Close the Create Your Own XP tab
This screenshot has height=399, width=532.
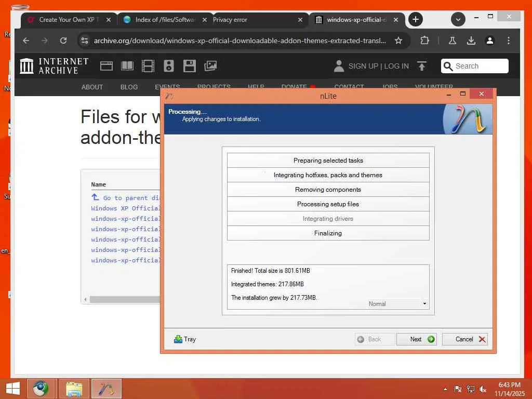pyautogui.click(x=108, y=20)
